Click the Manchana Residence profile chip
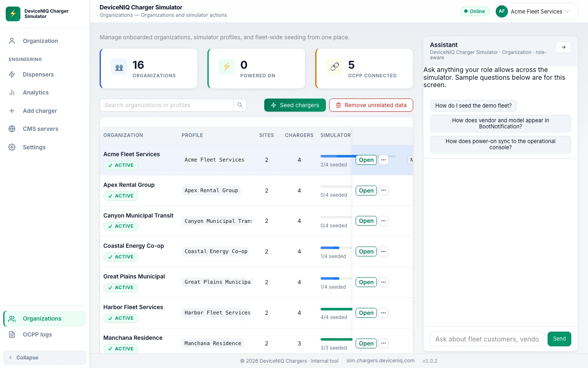This screenshot has height=368, width=588. 213,343
